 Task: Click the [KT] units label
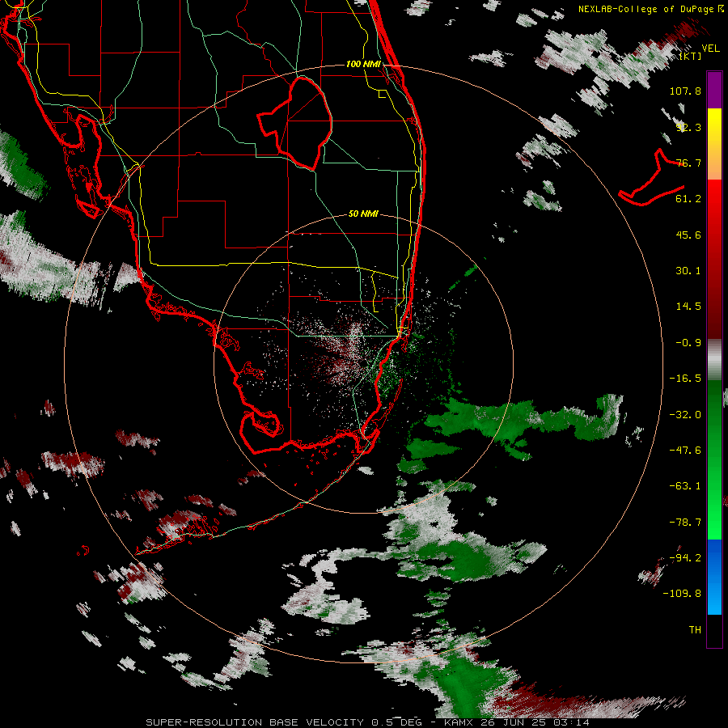[x=690, y=56]
